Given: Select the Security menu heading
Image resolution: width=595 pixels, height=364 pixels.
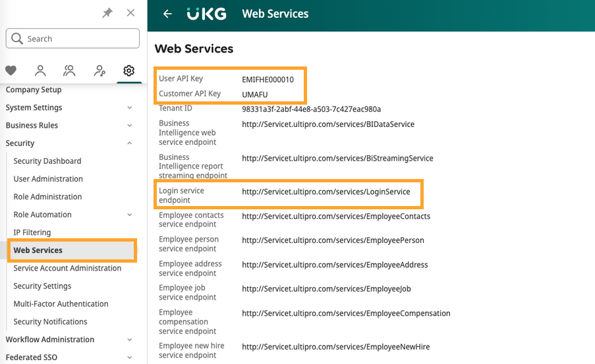Looking at the screenshot, I should pos(20,143).
